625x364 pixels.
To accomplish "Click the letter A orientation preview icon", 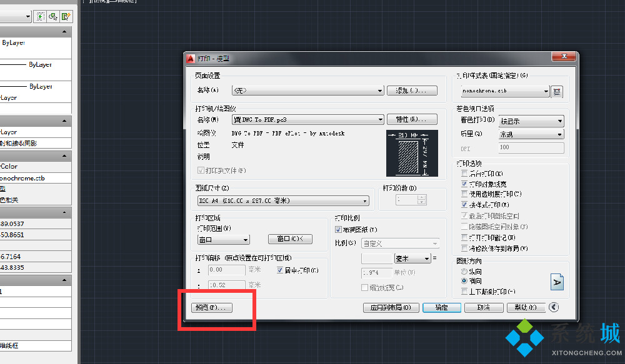I will (x=557, y=282).
